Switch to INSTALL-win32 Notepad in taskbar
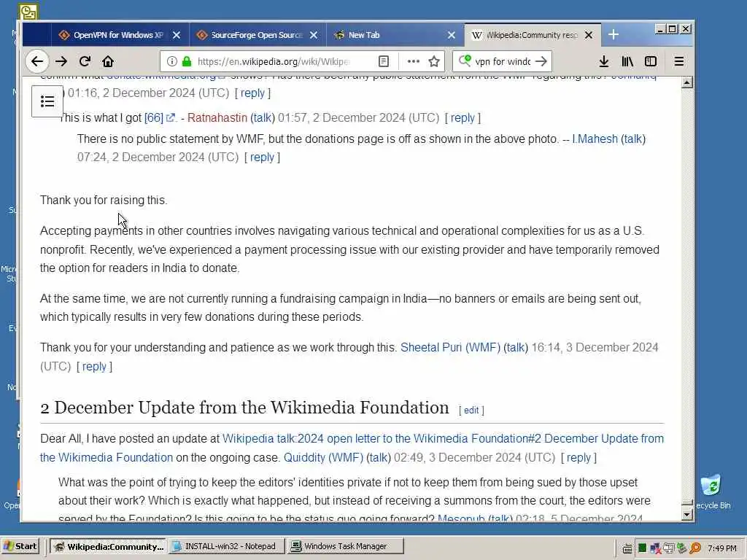This screenshot has height=560, width=747. click(227, 546)
